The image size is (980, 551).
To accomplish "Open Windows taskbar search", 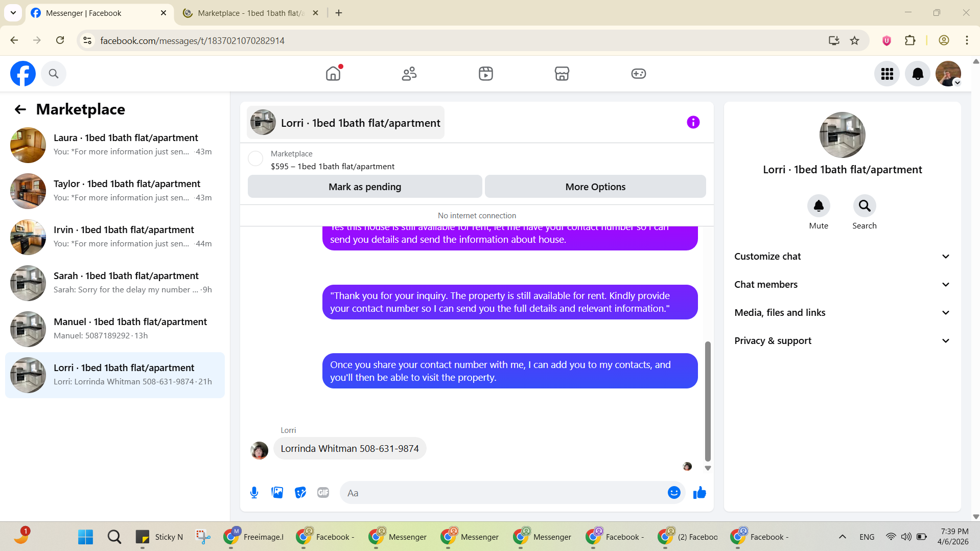I will click(114, 537).
